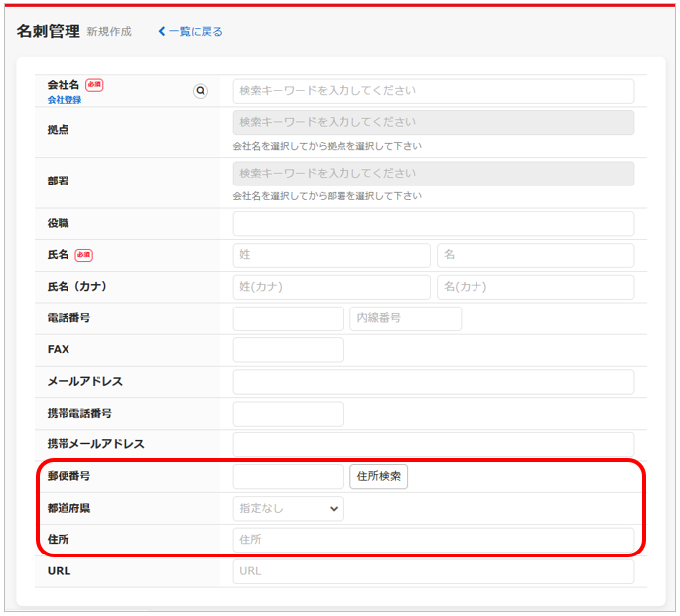Focus the 電話番号 input box
Screen dimensions: 680x616
point(288,318)
